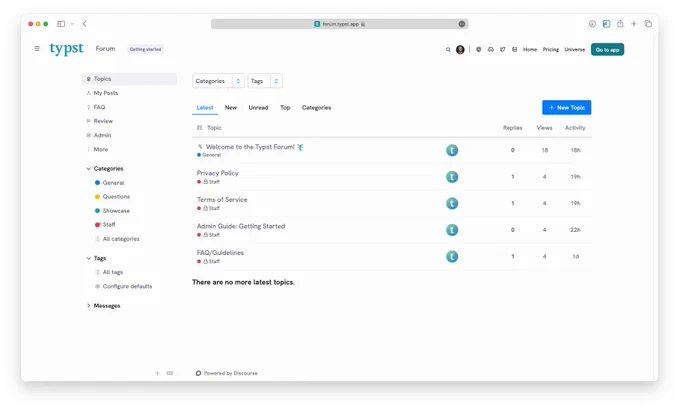Open the Pricing link in header
The image size is (680, 409).
coord(551,49)
